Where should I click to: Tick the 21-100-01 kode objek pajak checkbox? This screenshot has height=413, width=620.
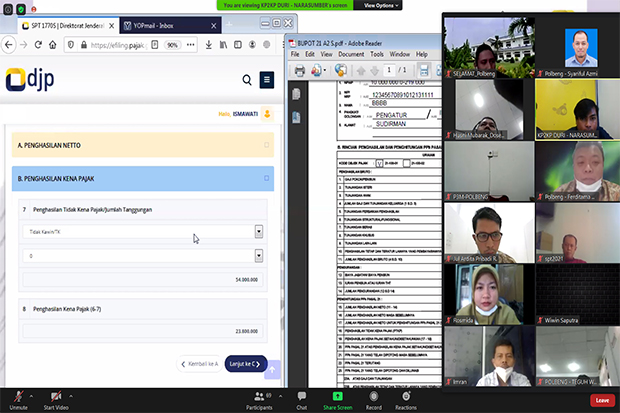tap(379, 163)
